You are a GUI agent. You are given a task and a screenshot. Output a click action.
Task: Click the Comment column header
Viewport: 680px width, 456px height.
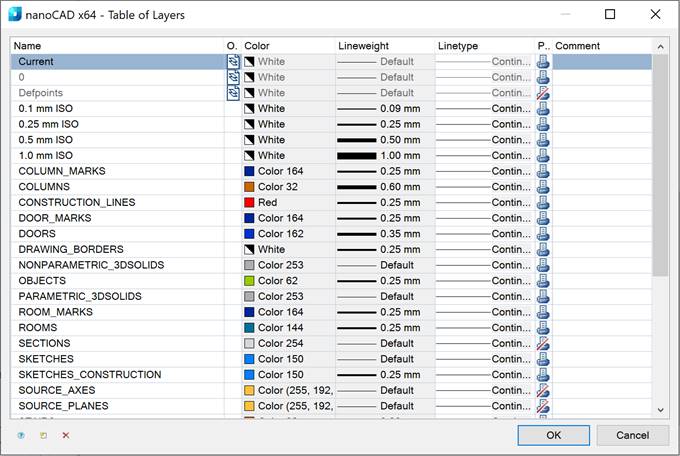click(602, 46)
